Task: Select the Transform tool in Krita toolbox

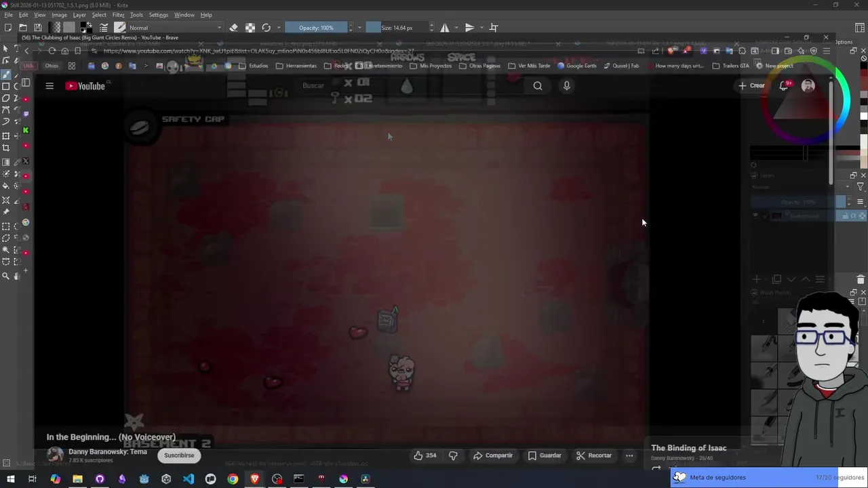Action: [6, 136]
